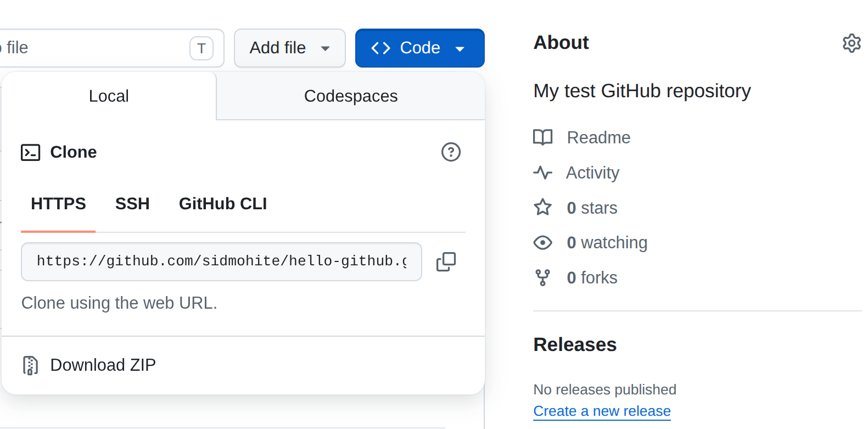Switch to the Codespaces tab
This screenshot has height=429, width=868.
click(x=351, y=96)
